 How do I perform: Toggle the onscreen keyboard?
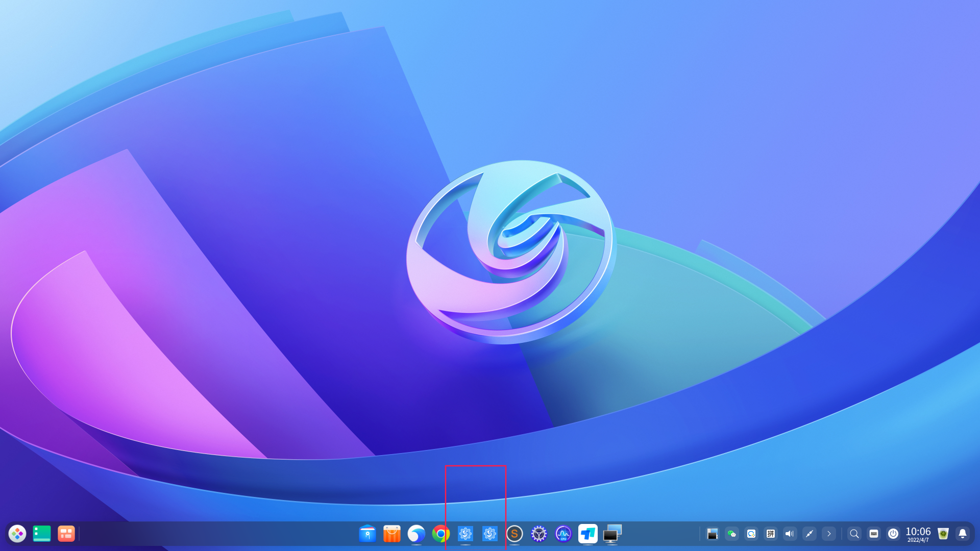pos(873,534)
